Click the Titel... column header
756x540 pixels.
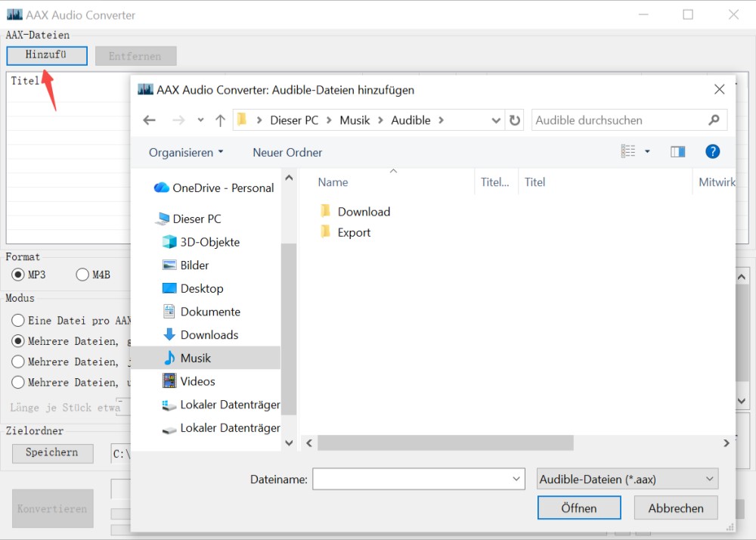point(496,182)
